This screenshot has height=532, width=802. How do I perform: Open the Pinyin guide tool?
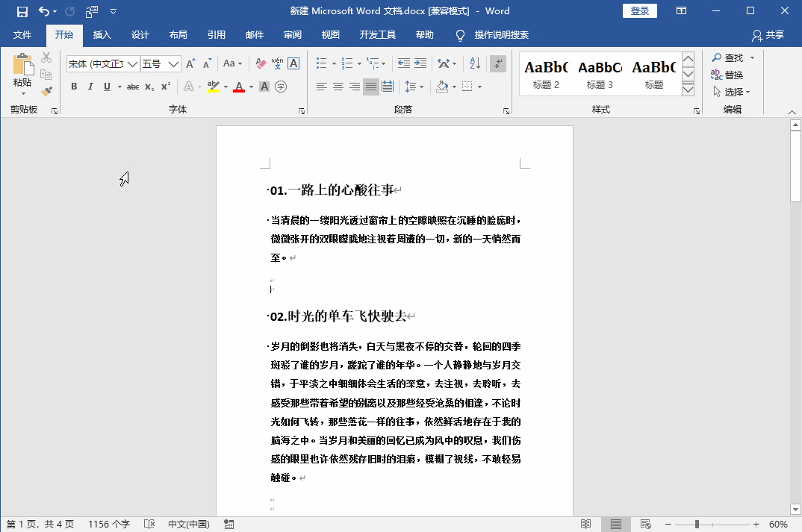click(x=277, y=65)
